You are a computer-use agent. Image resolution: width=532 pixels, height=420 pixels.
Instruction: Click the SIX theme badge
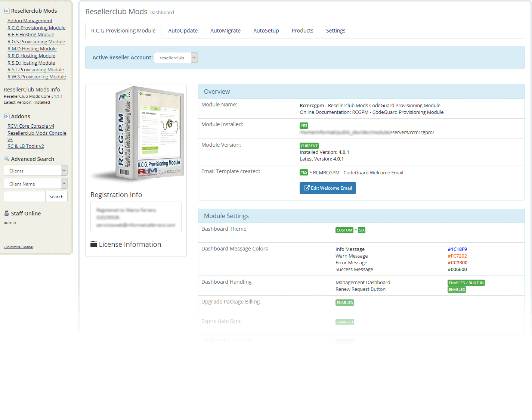(362, 230)
